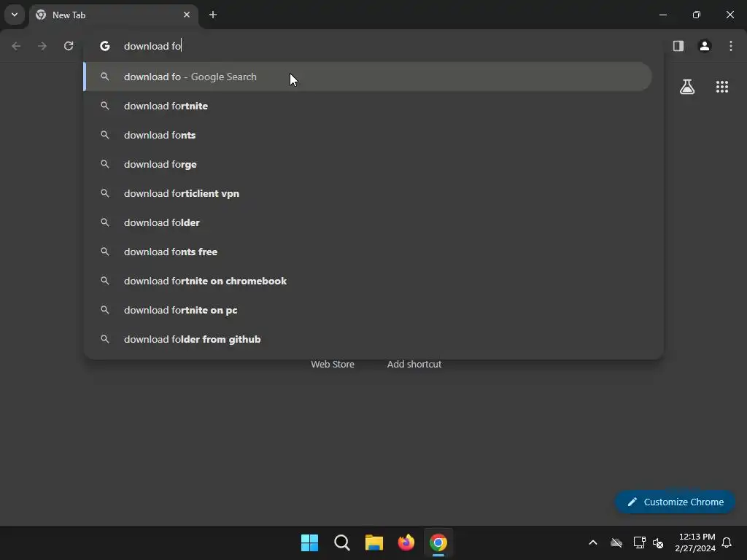Viewport: 747px width, 560px height.
Task: Open the Chrome profile icon
Action: tap(705, 46)
